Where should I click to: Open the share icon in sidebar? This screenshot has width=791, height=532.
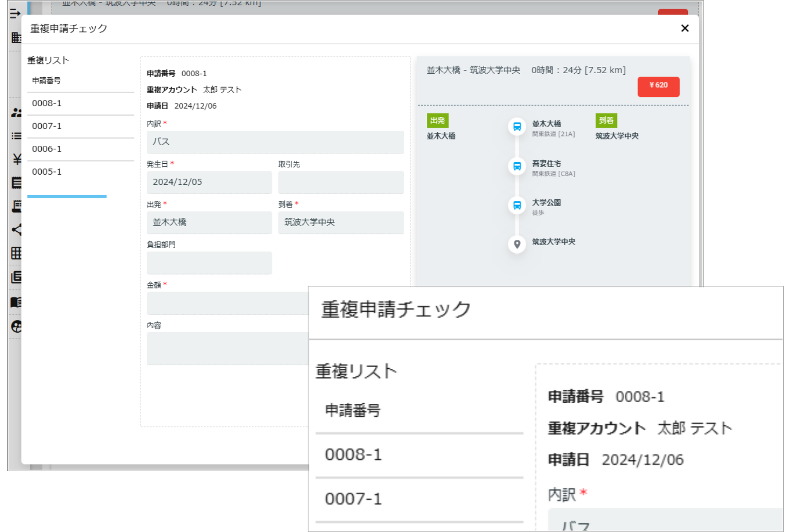[x=16, y=230]
